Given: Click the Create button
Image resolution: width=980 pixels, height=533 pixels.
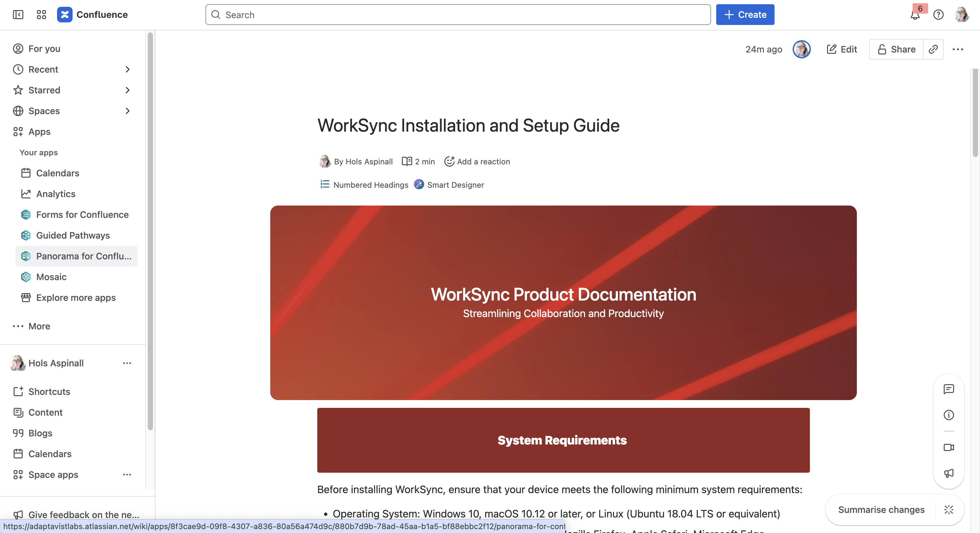Looking at the screenshot, I should tap(745, 15).
